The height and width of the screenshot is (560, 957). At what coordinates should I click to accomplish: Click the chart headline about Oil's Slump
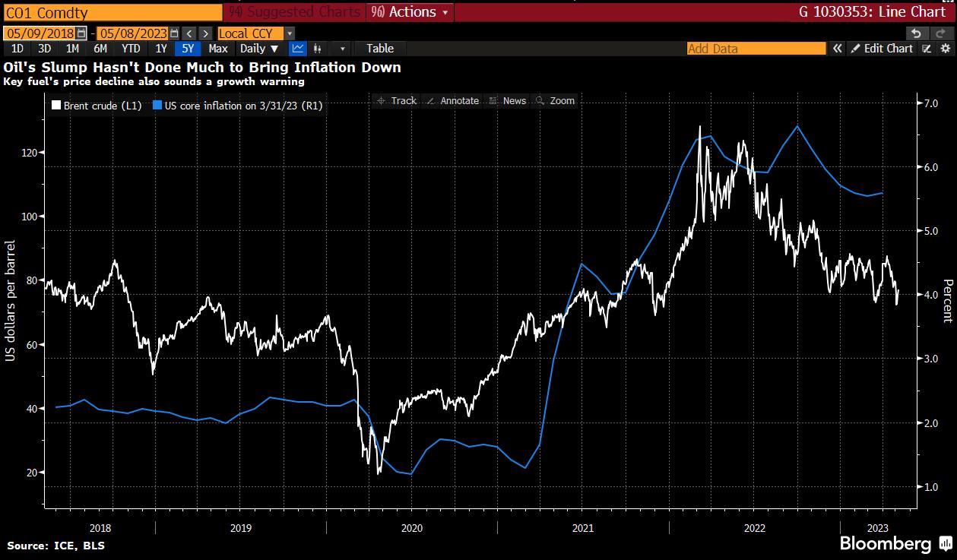tap(202, 68)
